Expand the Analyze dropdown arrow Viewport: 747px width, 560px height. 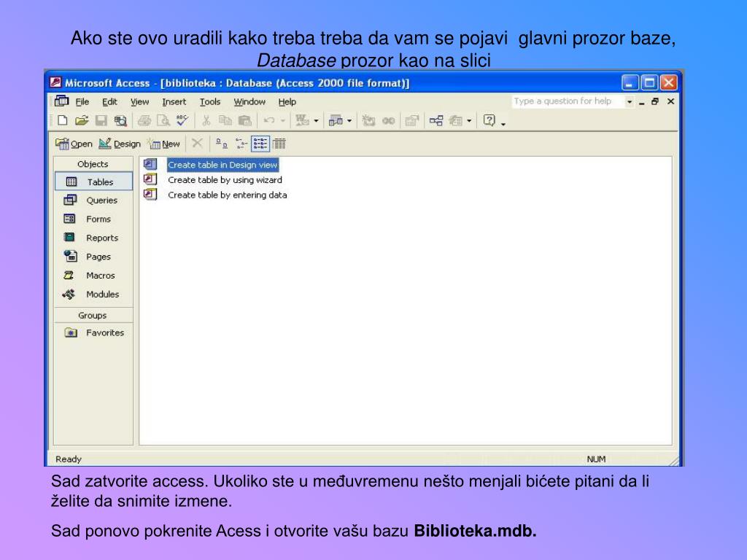[349, 121]
